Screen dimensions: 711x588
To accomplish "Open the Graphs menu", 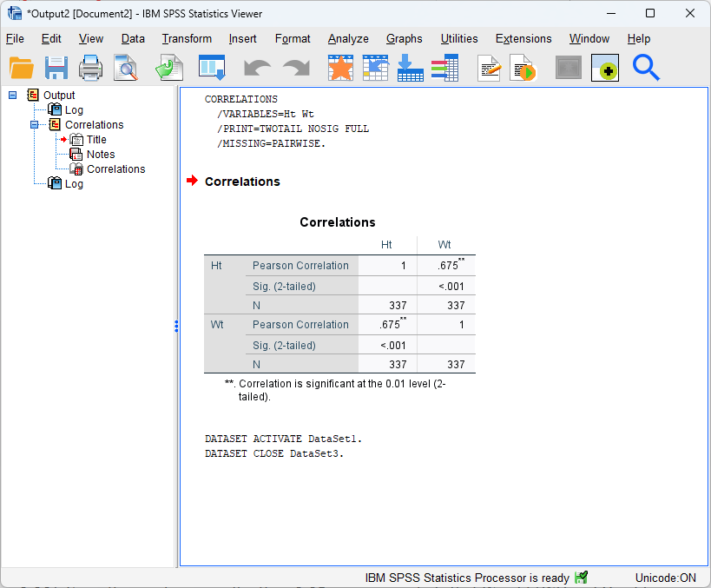I will 404,39.
